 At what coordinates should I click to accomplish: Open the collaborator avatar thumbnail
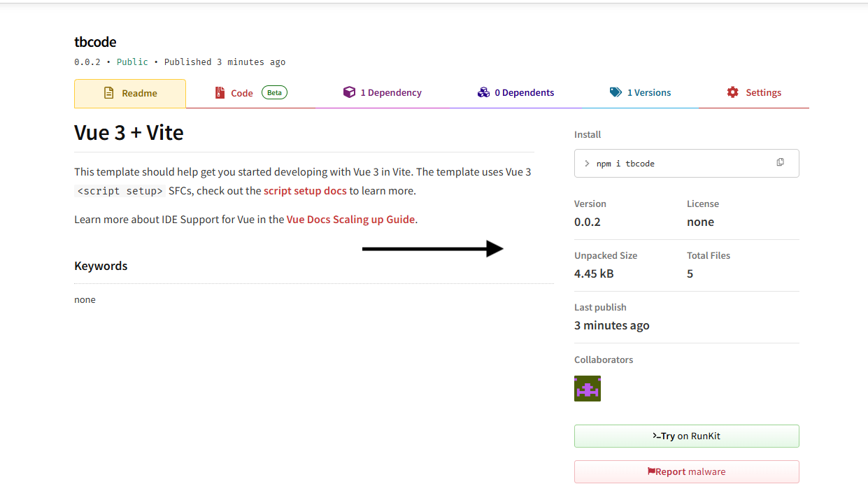click(588, 388)
